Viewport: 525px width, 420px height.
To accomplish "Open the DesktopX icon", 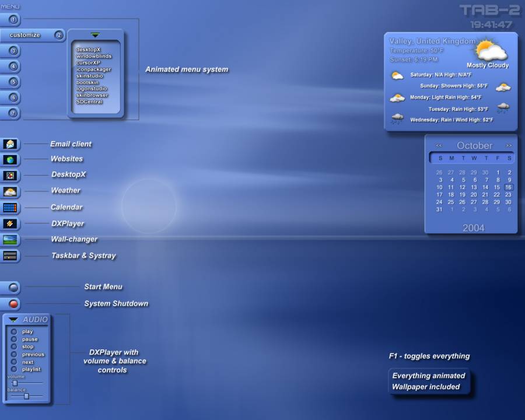I will coord(10,176).
